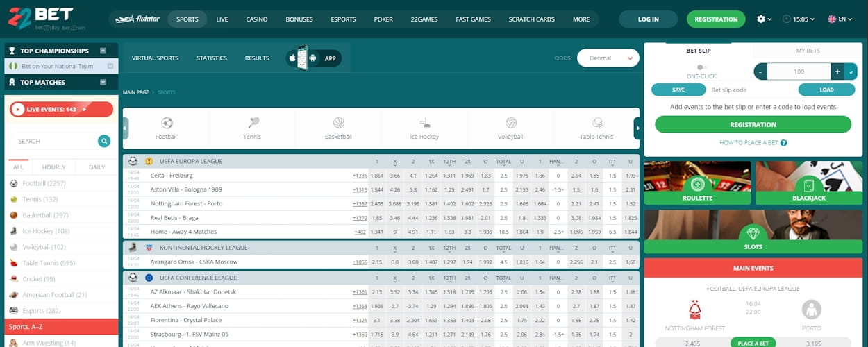Image resolution: width=868 pixels, height=347 pixels.
Task: Open the Odds format dropdown
Action: 608,58
